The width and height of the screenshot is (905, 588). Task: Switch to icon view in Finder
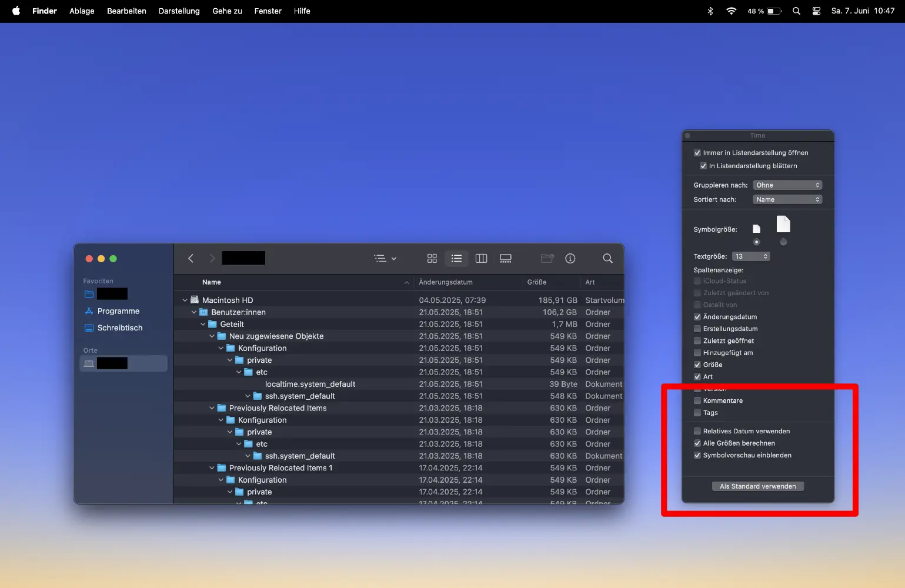coord(432,258)
